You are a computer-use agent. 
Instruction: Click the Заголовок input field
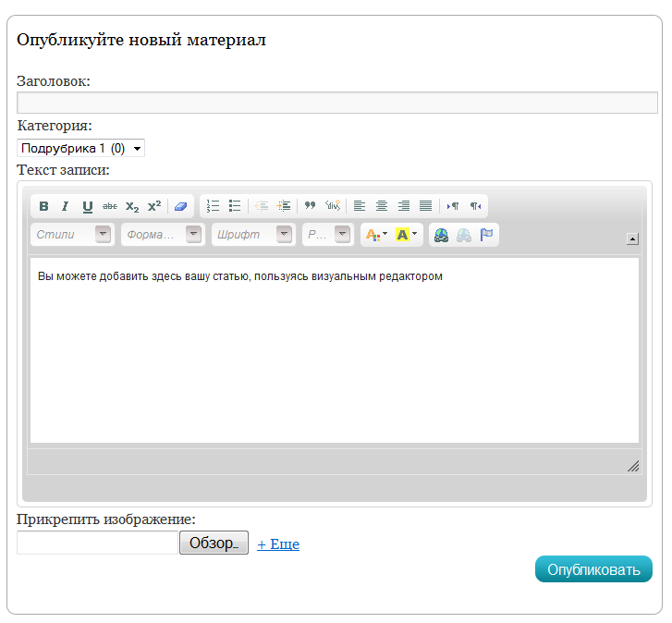336,103
